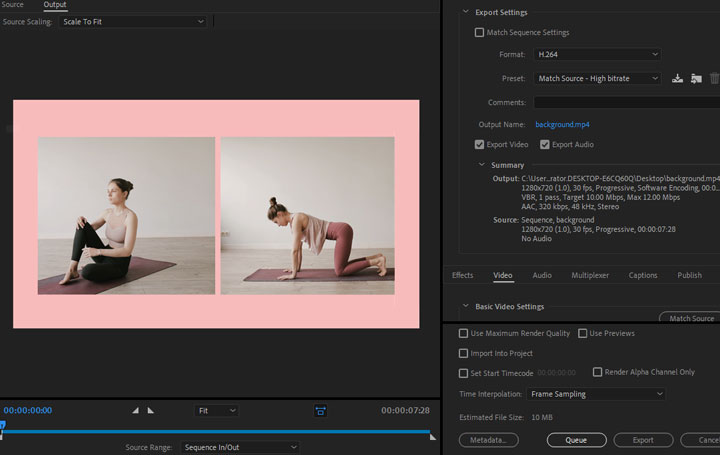Collapse the Export Settings section
Image resolution: width=720 pixels, height=455 pixels.
465,12
